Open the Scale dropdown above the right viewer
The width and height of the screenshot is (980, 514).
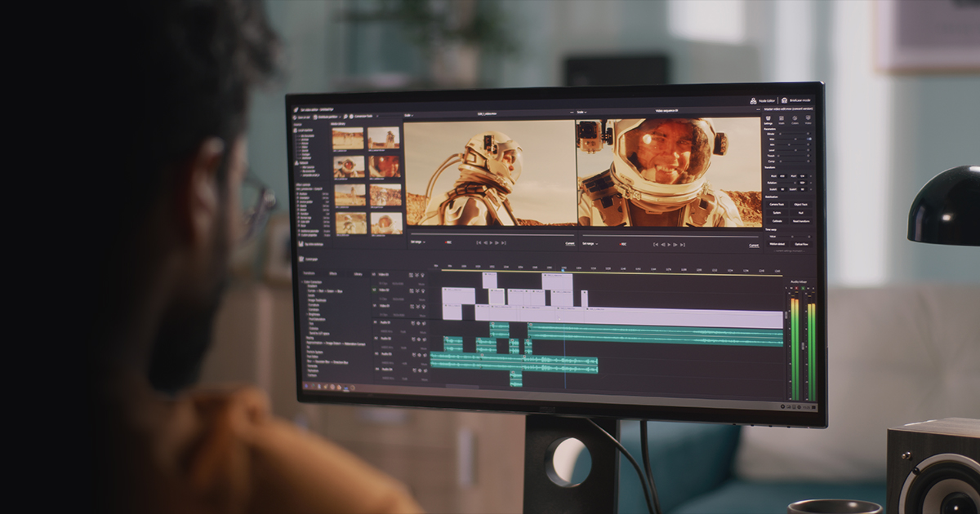pos(581,113)
